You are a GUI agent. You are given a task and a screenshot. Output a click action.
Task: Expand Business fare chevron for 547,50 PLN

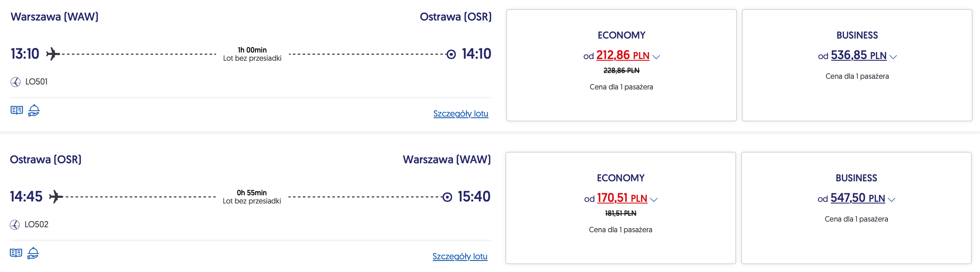pos(891,200)
